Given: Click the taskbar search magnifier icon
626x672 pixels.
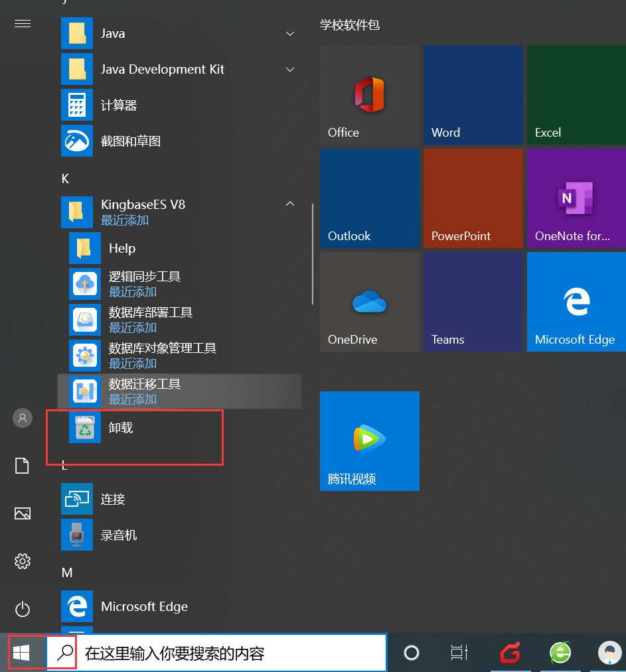Looking at the screenshot, I should click(65, 653).
